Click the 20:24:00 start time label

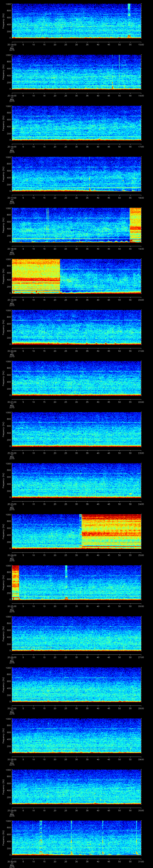click(x=12, y=555)
